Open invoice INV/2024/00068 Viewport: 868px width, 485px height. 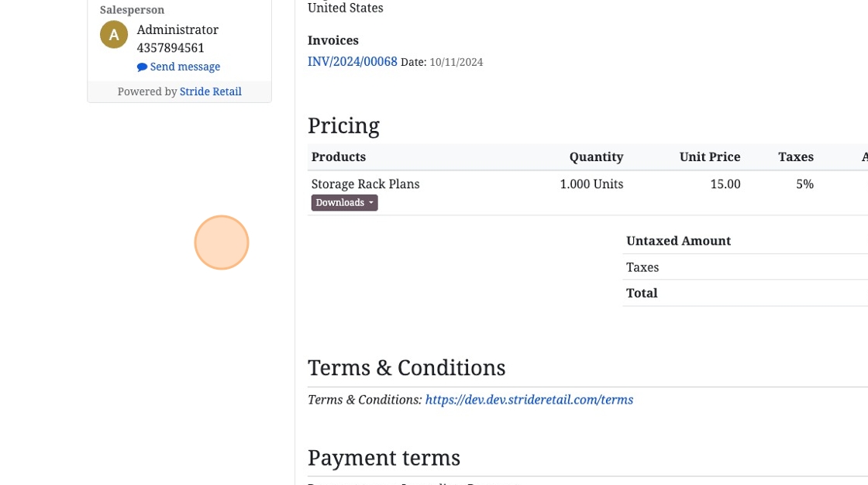[x=353, y=61]
